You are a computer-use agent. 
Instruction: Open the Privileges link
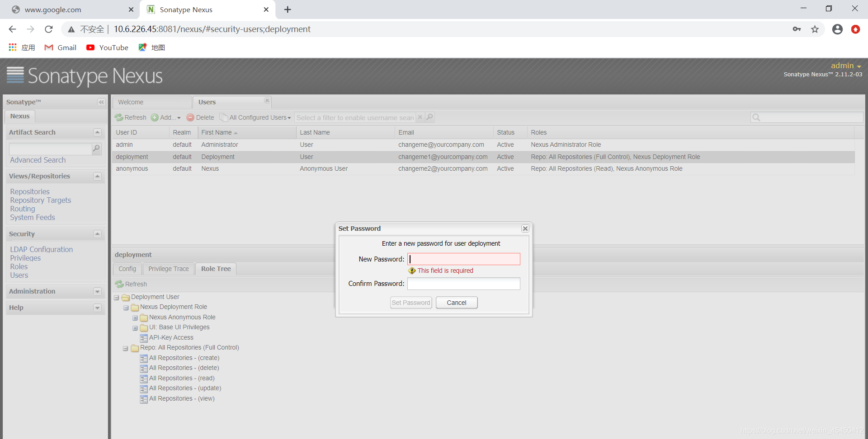click(x=25, y=258)
